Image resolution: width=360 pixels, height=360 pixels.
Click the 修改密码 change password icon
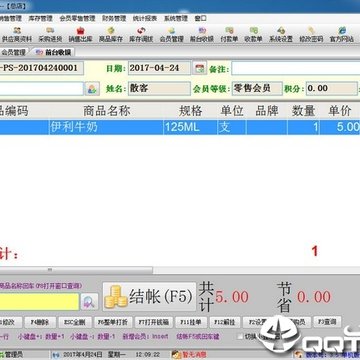[311, 35]
